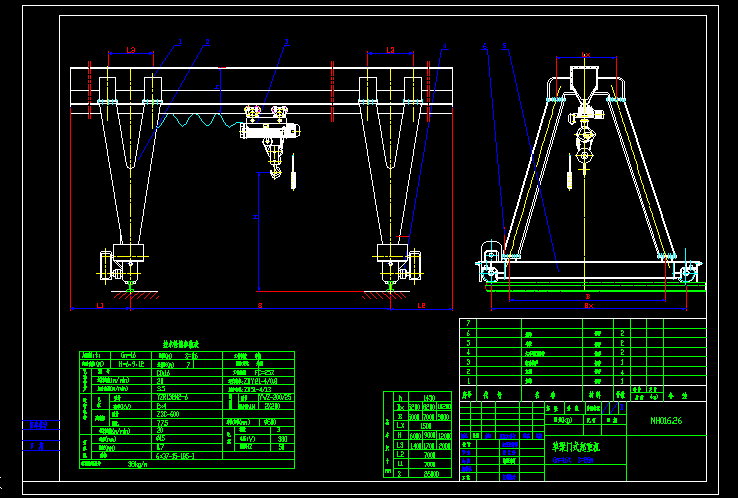738x498 pixels.
Task: Click the upper label box on left margin
Action: pyautogui.click(x=41, y=425)
